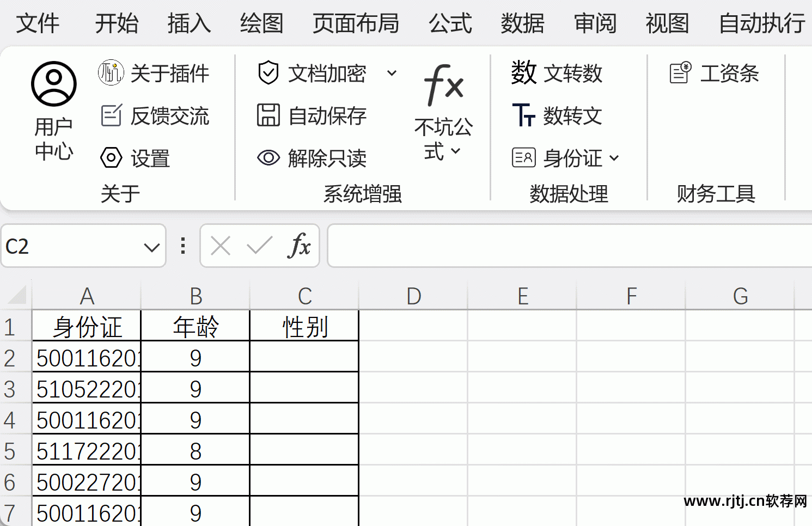Image resolution: width=812 pixels, height=526 pixels.
Task: Switch to the 插入 tab
Action: click(x=189, y=23)
